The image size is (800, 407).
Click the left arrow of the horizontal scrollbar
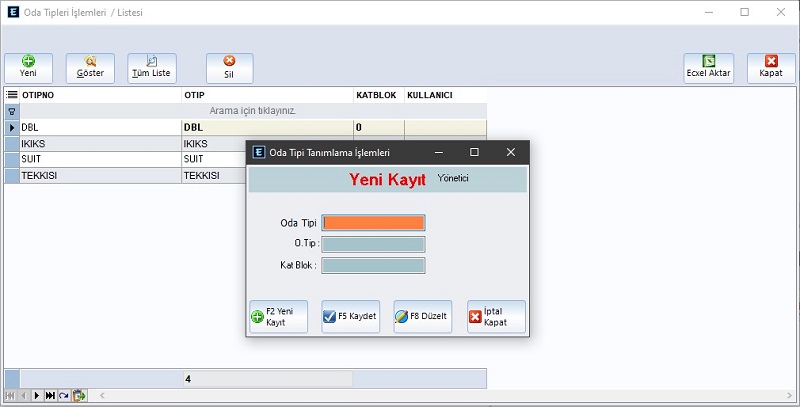(102, 395)
